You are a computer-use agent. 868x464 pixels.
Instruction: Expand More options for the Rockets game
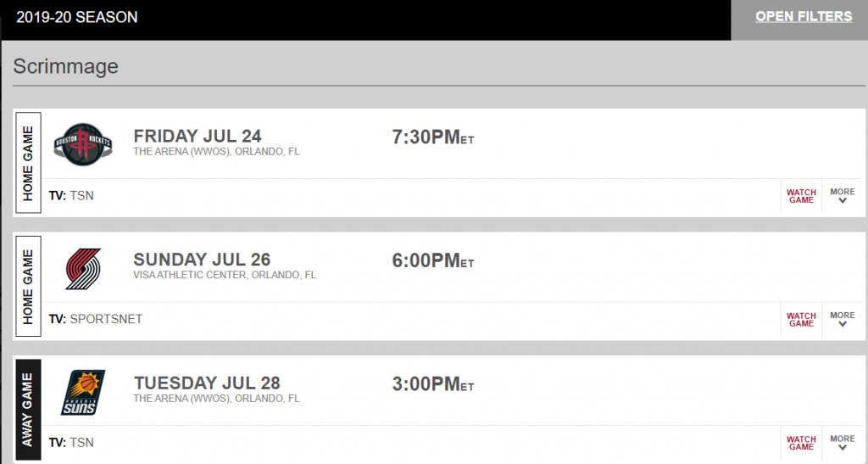(842, 196)
